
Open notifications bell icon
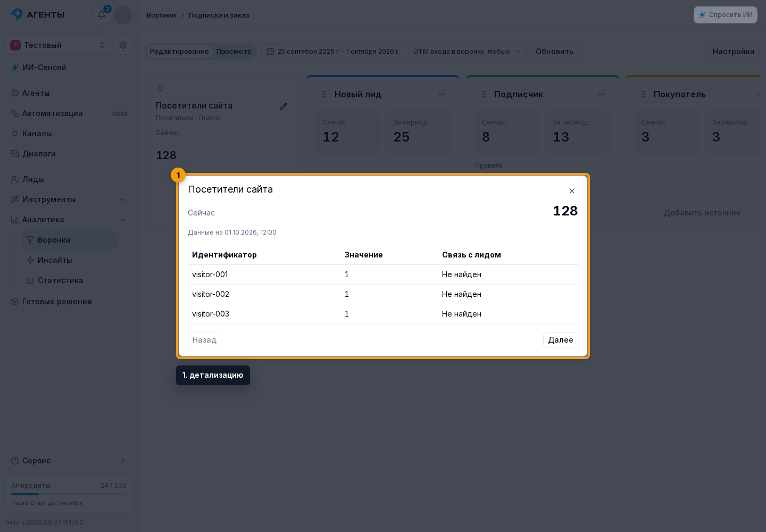(102, 15)
